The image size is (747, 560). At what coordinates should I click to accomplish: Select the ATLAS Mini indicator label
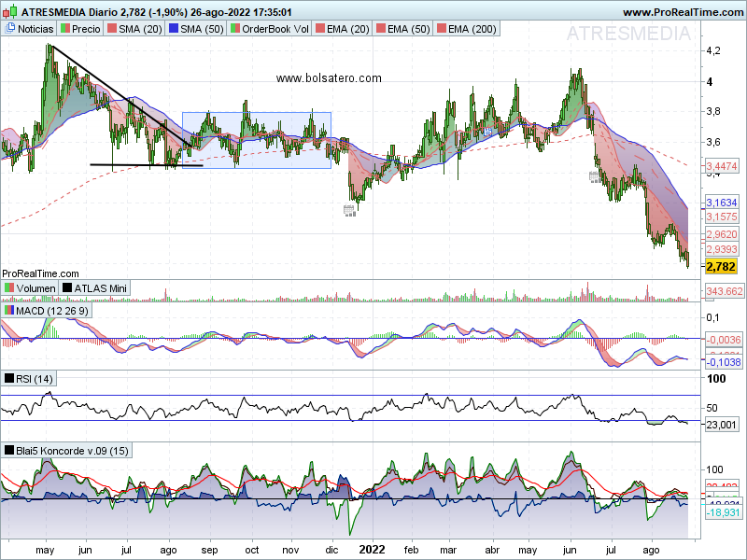coord(95,288)
